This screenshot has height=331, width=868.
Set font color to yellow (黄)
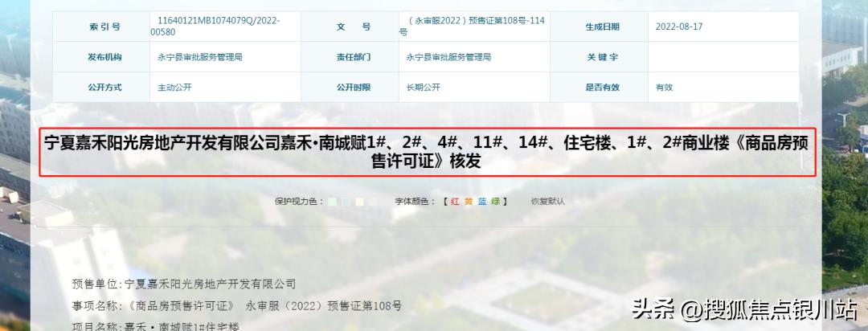tap(469, 202)
